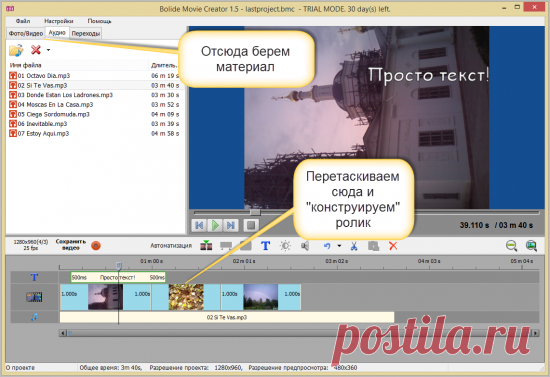Click the timeline playhead marker
The image size is (550, 377).
coord(119,266)
